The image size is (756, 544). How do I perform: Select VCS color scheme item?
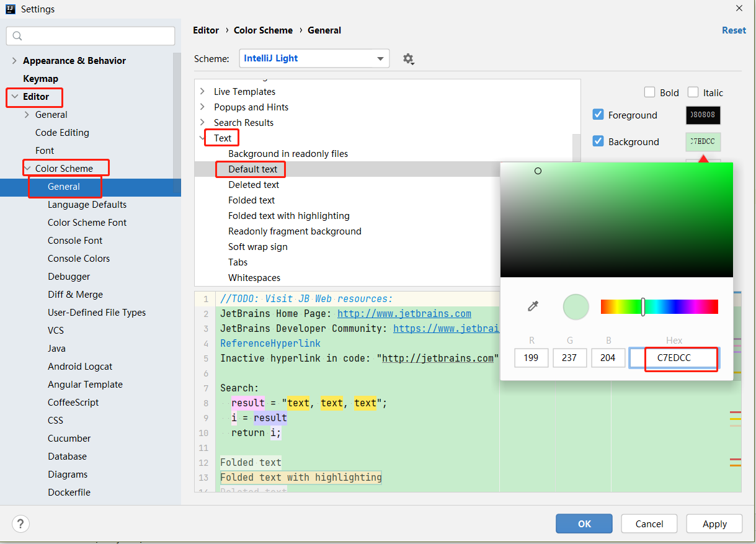tap(56, 331)
